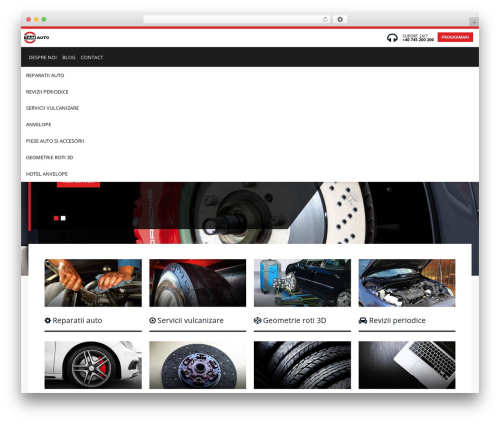Open DESPRE NOI menu item
Image resolution: width=500 pixels, height=423 pixels.
pos(43,57)
